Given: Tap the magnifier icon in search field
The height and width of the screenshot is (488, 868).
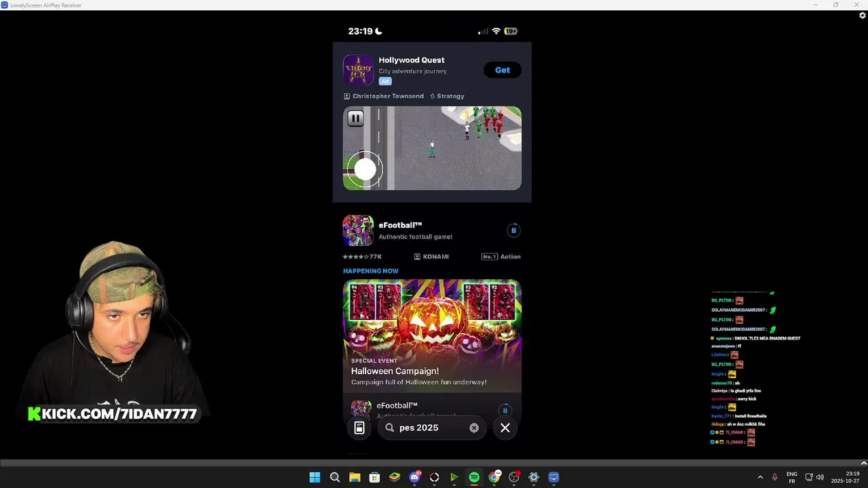Looking at the screenshot, I should coord(390,428).
